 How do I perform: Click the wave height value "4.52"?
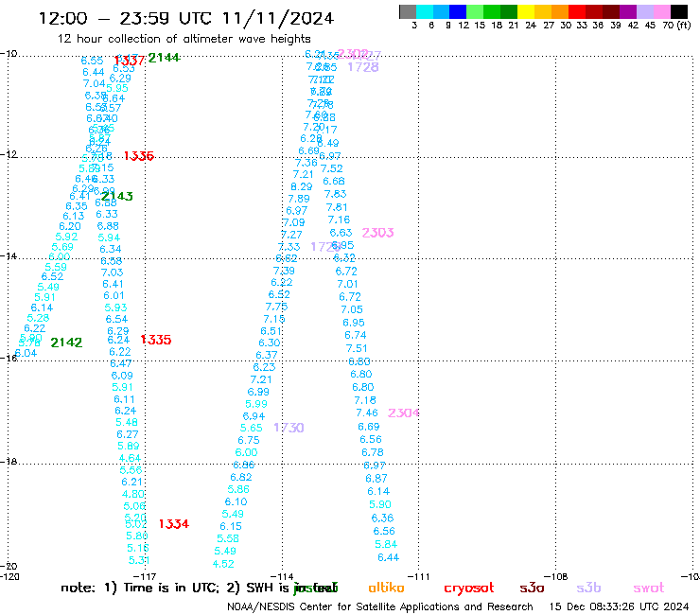pos(223,564)
